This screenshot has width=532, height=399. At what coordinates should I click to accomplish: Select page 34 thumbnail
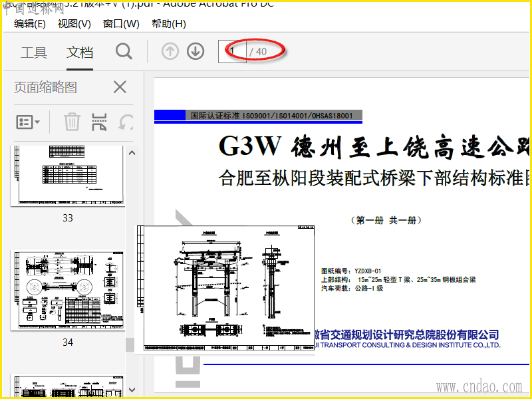[x=68, y=290]
